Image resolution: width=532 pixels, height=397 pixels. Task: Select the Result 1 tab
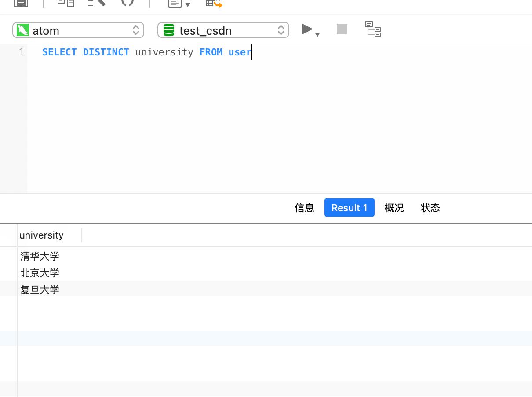[x=350, y=207]
